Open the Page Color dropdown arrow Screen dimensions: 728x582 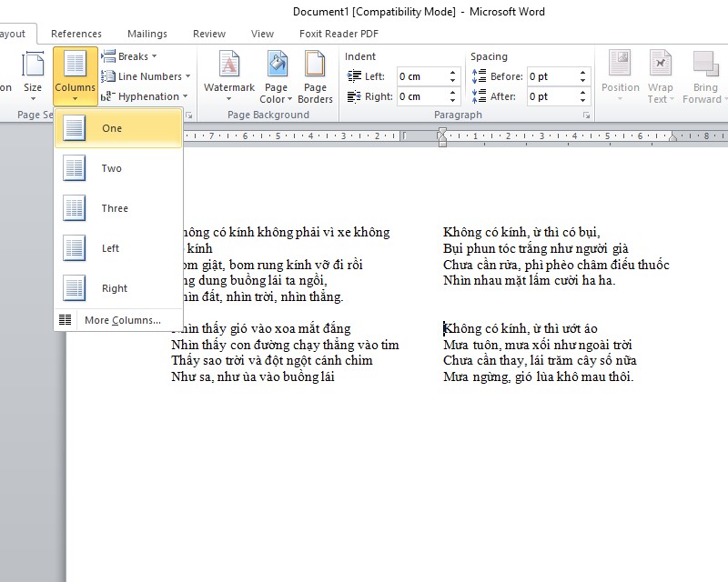coord(289,99)
